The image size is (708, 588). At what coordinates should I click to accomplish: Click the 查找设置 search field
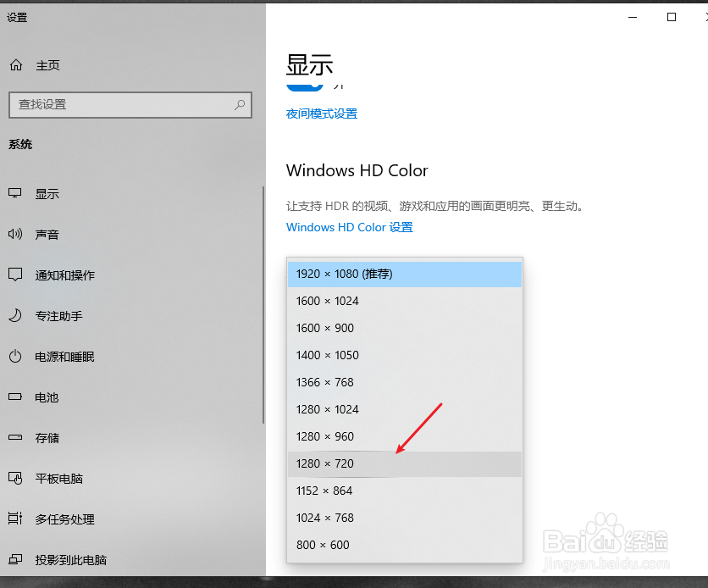pyautogui.click(x=130, y=105)
